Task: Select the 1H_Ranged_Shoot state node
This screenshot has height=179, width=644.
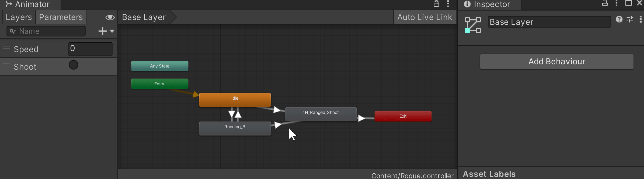Action: click(321, 114)
